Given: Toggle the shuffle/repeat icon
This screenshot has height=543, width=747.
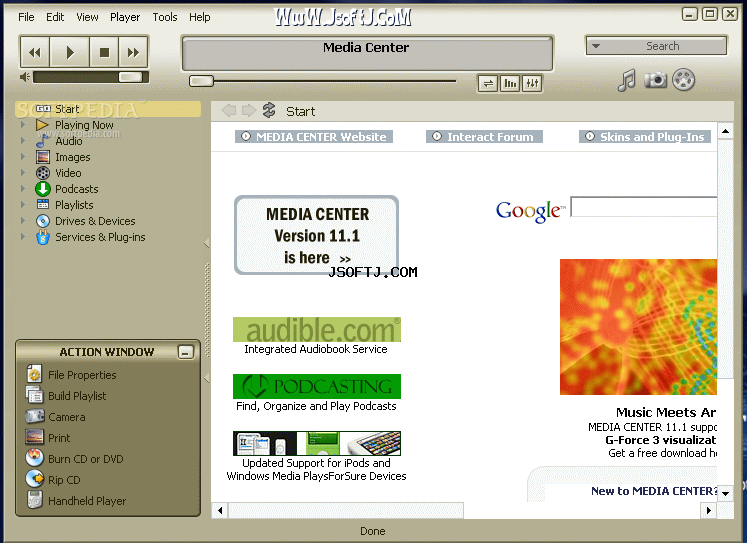Looking at the screenshot, I should pos(488,84).
